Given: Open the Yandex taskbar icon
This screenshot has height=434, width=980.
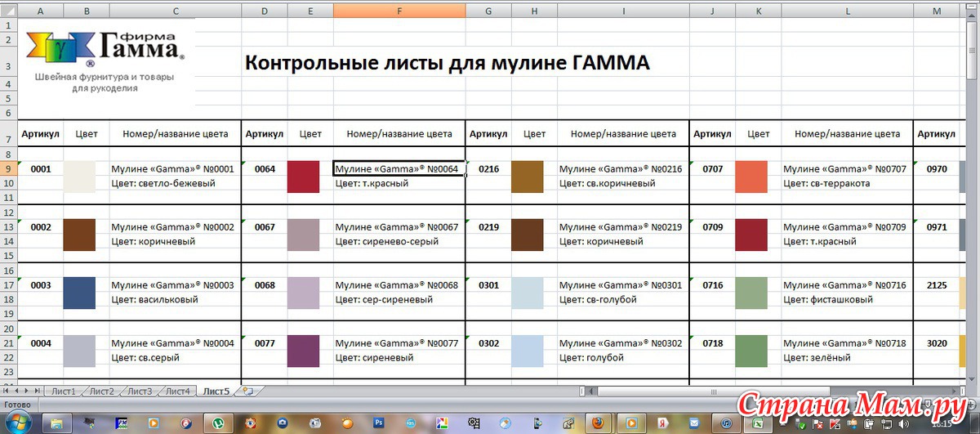Looking at the screenshot, I should [662, 423].
